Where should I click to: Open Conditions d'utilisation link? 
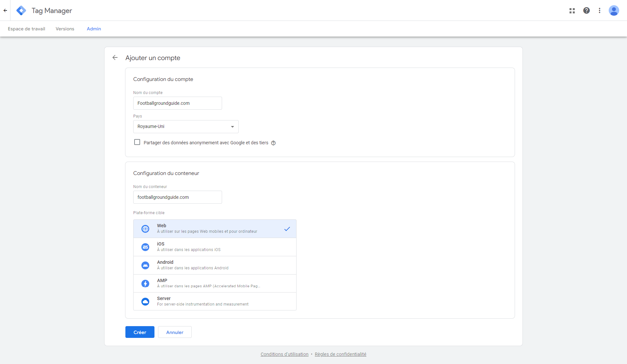point(284,354)
